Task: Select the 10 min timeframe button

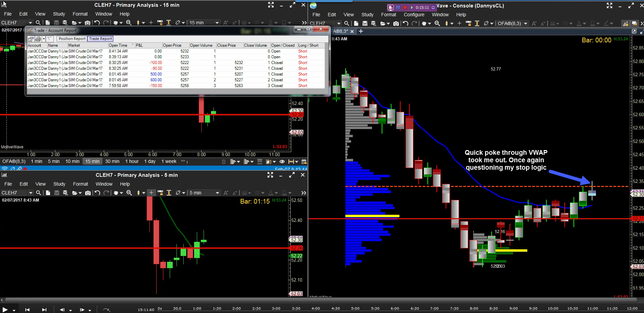Action: (x=72, y=161)
